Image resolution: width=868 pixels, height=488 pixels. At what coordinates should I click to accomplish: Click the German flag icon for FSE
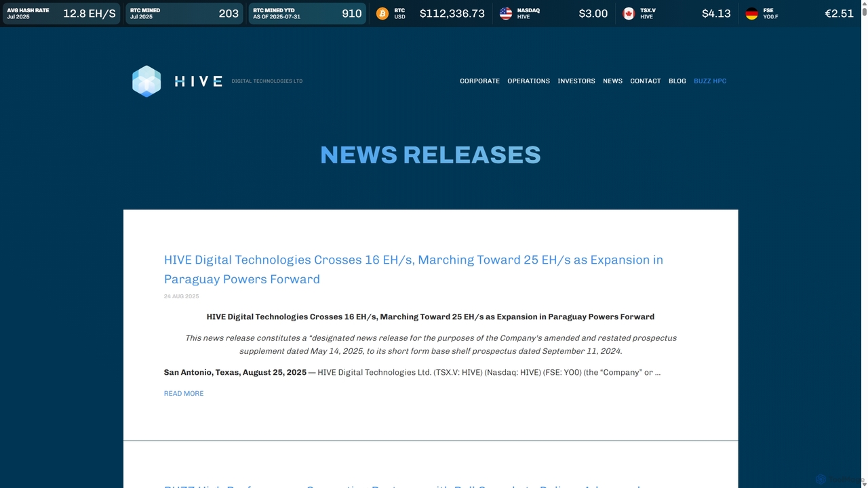(x=751, y=14)
